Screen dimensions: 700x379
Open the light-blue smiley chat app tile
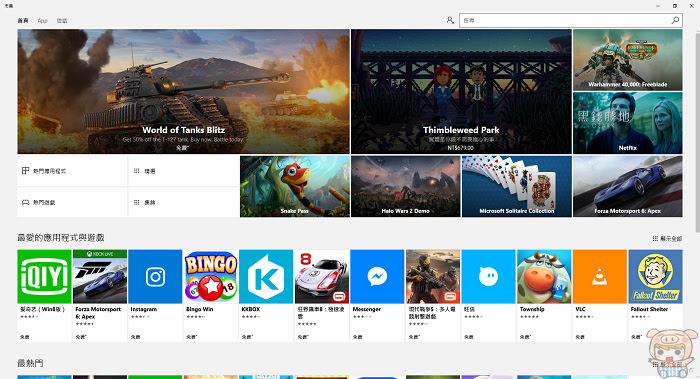[488, 295]
